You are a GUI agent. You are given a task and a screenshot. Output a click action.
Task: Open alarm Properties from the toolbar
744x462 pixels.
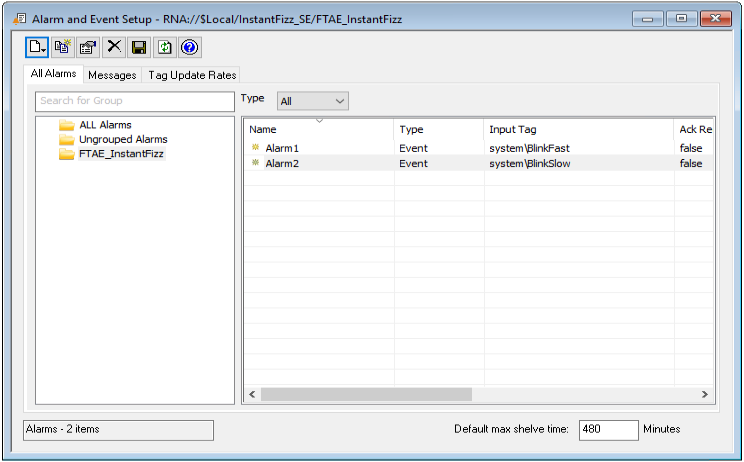pos(88,47)
